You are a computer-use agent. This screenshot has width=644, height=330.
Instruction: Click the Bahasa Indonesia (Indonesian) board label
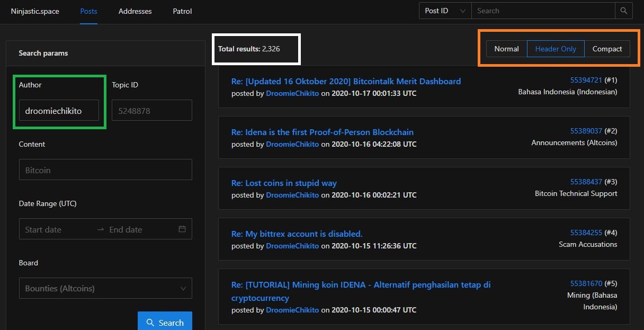point(567,92)
